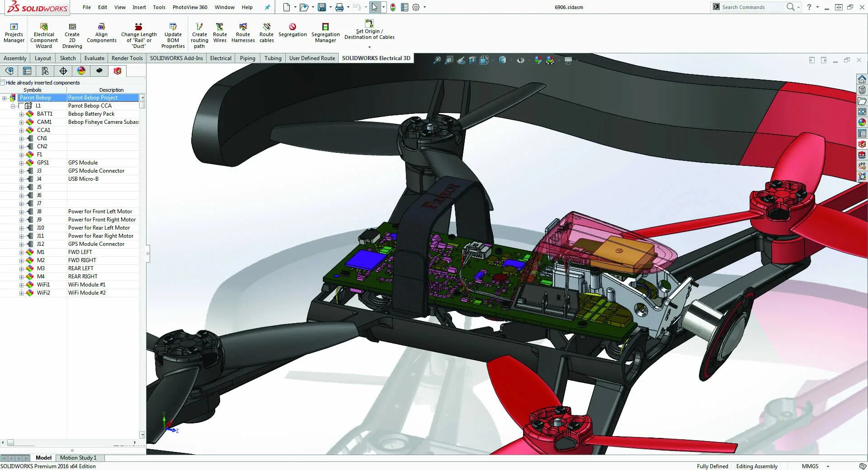Create a new document from the toolbar
The width and height of the screenshot is (868, 470).
click(287, 7)
